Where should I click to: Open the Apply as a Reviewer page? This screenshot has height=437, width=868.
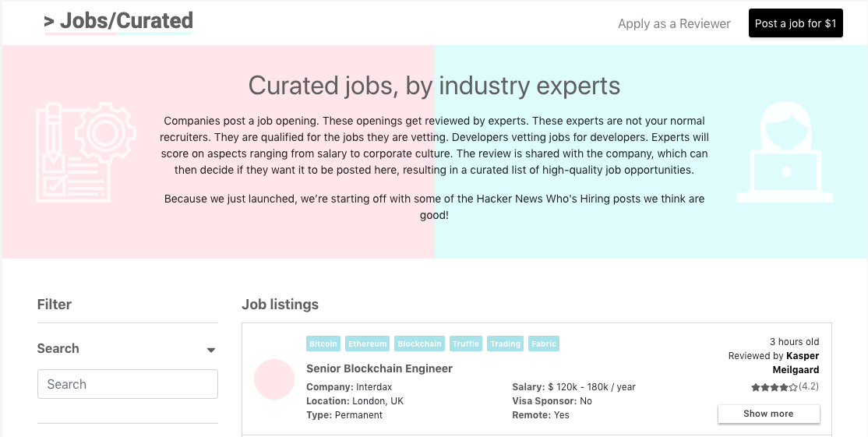point(674,23)
